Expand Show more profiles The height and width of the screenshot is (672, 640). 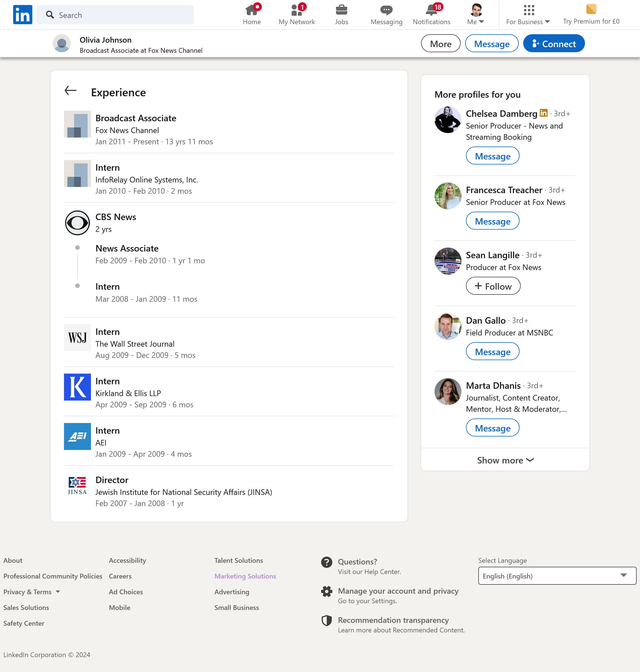click(x=505, y=460)
